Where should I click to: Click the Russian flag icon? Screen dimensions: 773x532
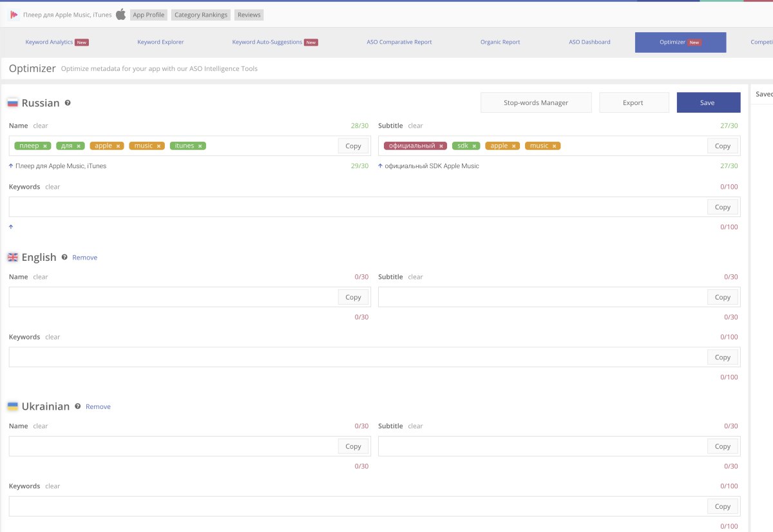12,103
